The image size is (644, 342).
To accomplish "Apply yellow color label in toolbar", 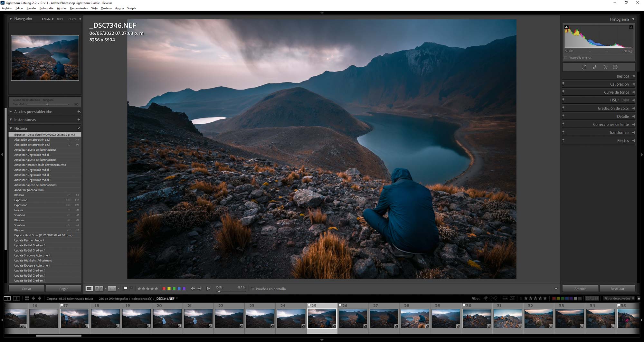I will tap(169, 289).
